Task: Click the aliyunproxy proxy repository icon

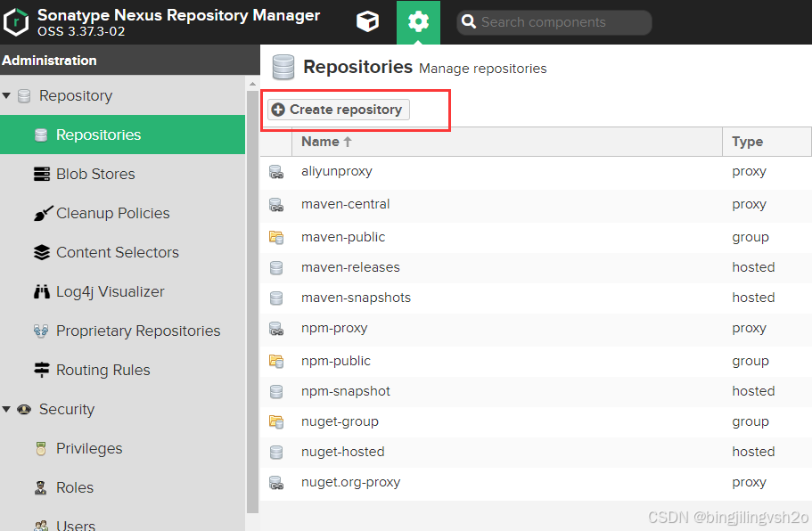Action: (x=276, y=172)
